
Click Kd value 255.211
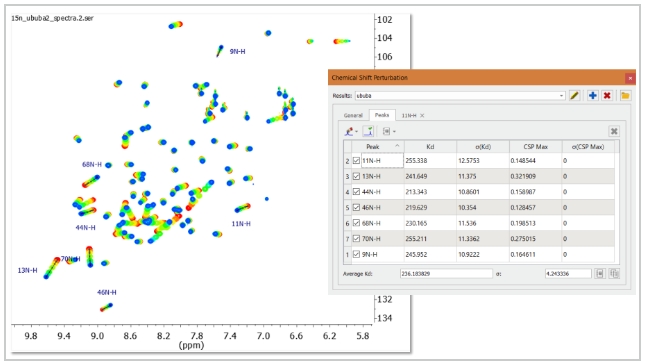pyautogui.click(x=416, y=239)
